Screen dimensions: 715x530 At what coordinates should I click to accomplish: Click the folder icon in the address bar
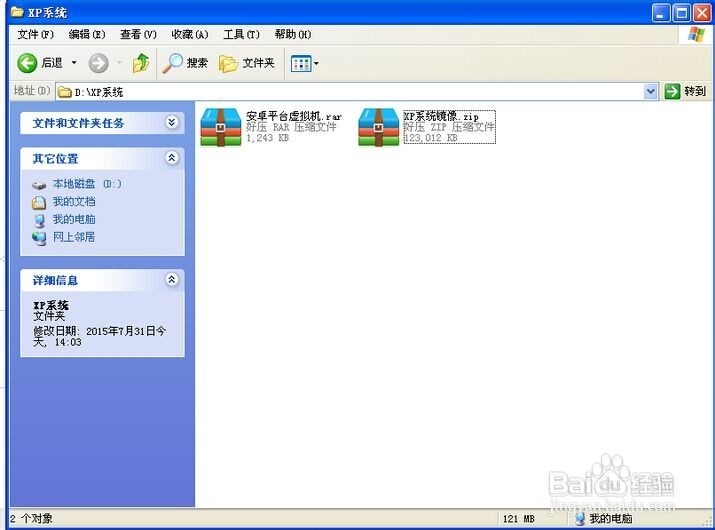(x=65, y=92)
